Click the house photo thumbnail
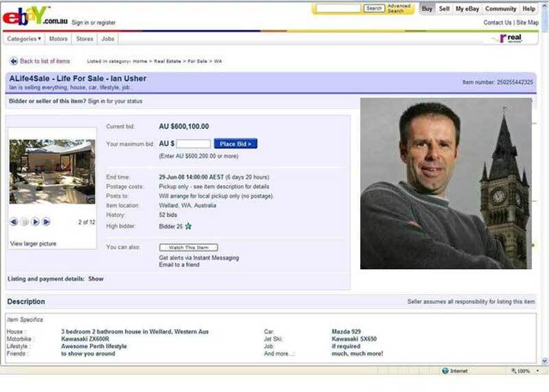Screen dimensions: 549x392 click(x=52, y=172)
